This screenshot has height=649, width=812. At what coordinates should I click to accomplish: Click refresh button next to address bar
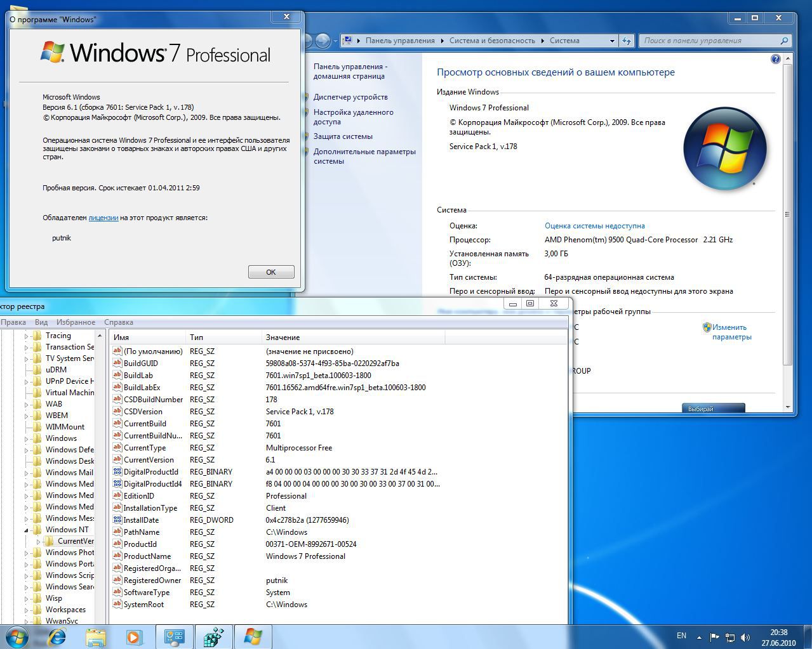tap(627, 41)
